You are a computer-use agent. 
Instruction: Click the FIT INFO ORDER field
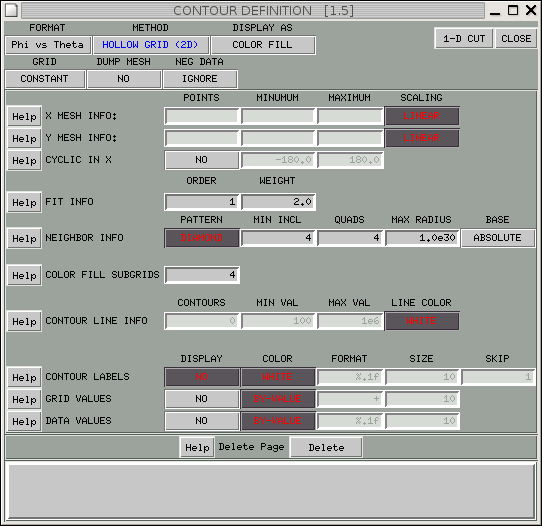[x=202, y=202]
